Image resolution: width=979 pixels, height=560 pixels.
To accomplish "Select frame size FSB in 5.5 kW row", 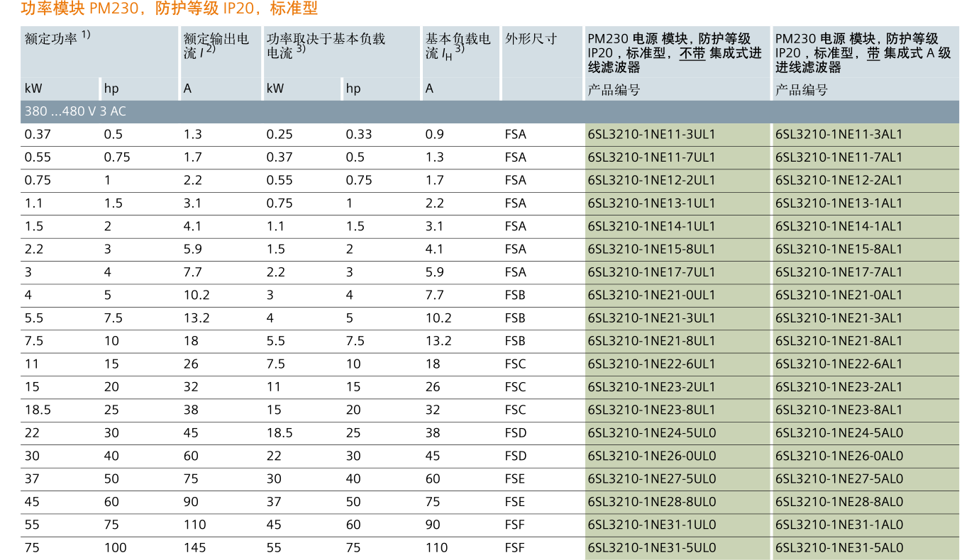I will coord(516,318).
